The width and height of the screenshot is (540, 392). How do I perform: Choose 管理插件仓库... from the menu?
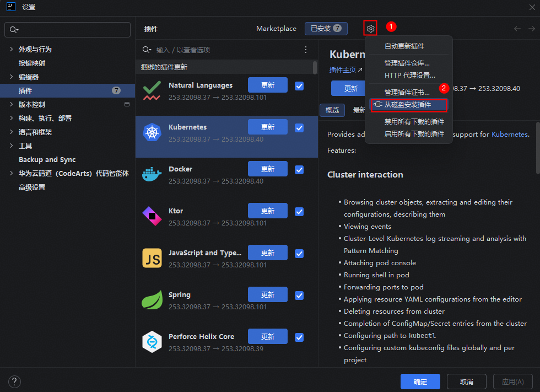(408, 63)
